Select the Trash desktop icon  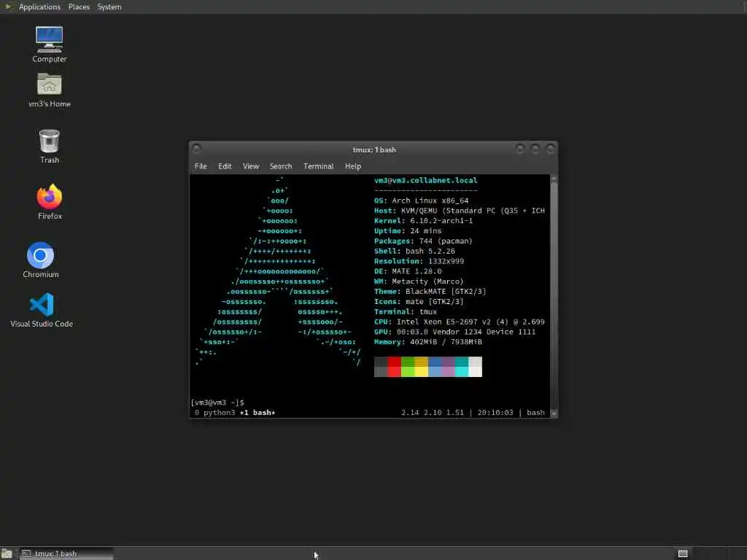(49, 147)
